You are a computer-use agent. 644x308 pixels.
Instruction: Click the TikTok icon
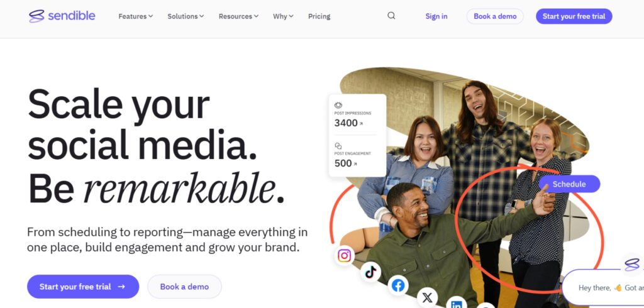[370, 272]
